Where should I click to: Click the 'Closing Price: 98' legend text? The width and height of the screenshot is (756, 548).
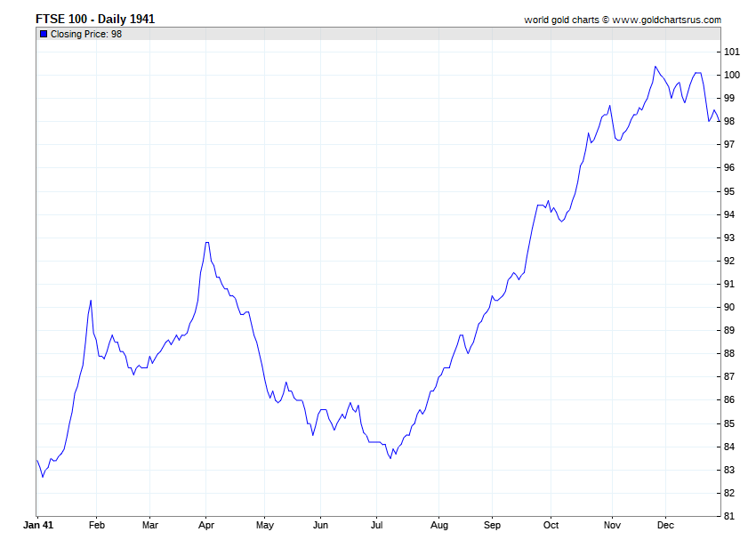coord(86,34)
